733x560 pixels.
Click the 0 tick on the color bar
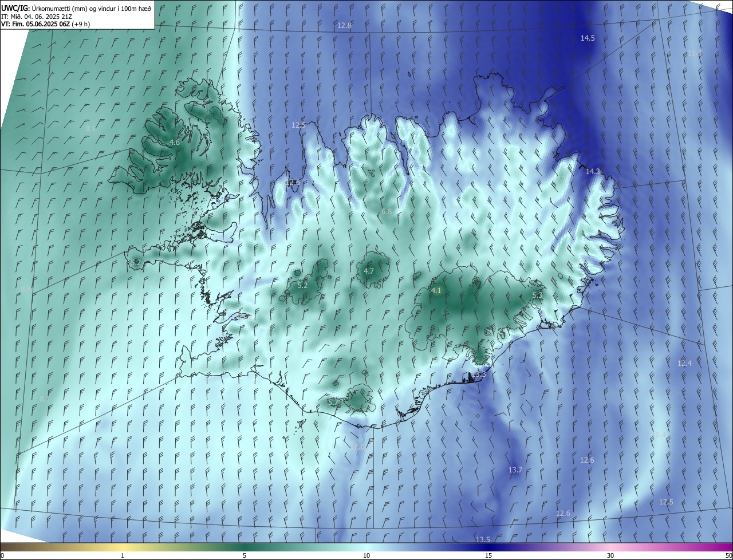[x=2, y=556]
